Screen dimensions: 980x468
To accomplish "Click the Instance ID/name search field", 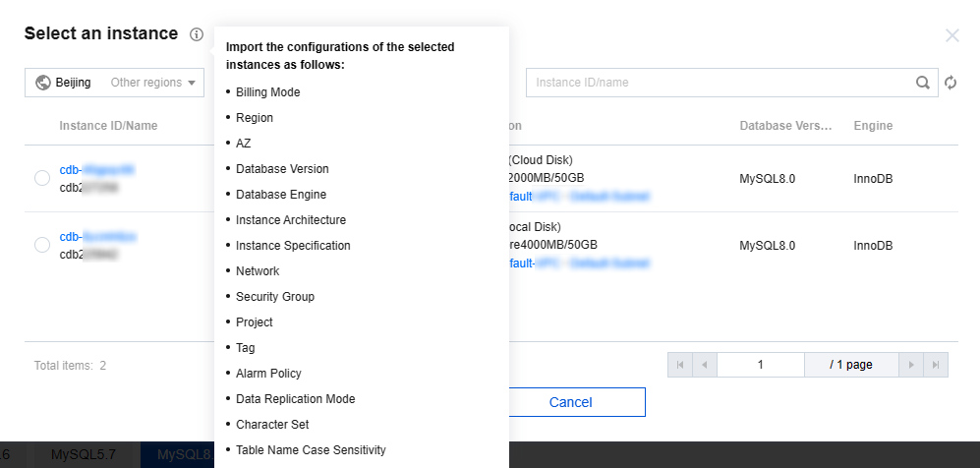I will [722, 83].
